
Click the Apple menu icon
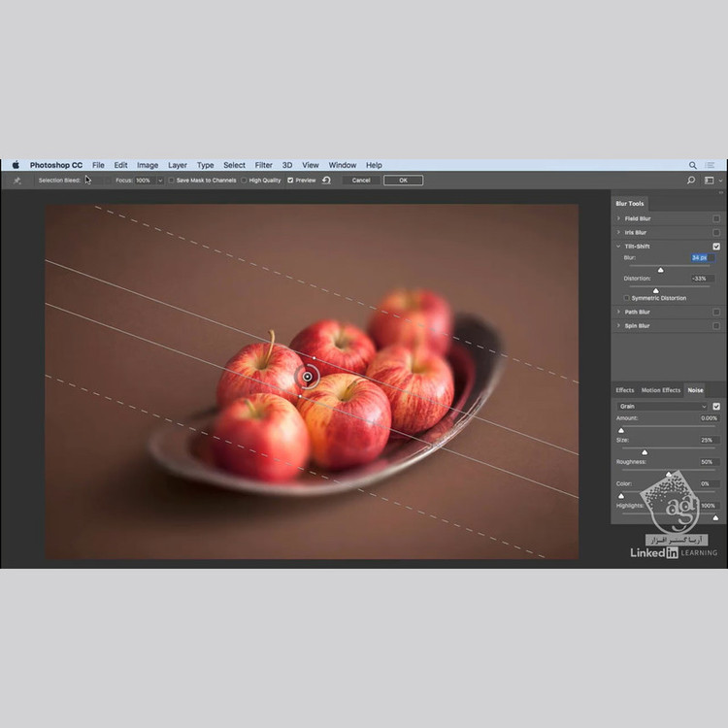click(x=16, y=165)
